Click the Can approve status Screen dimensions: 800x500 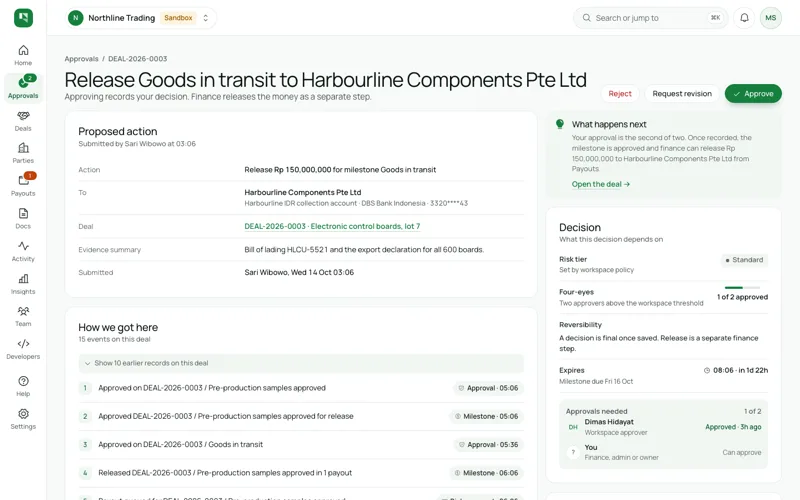click(742, 453)
